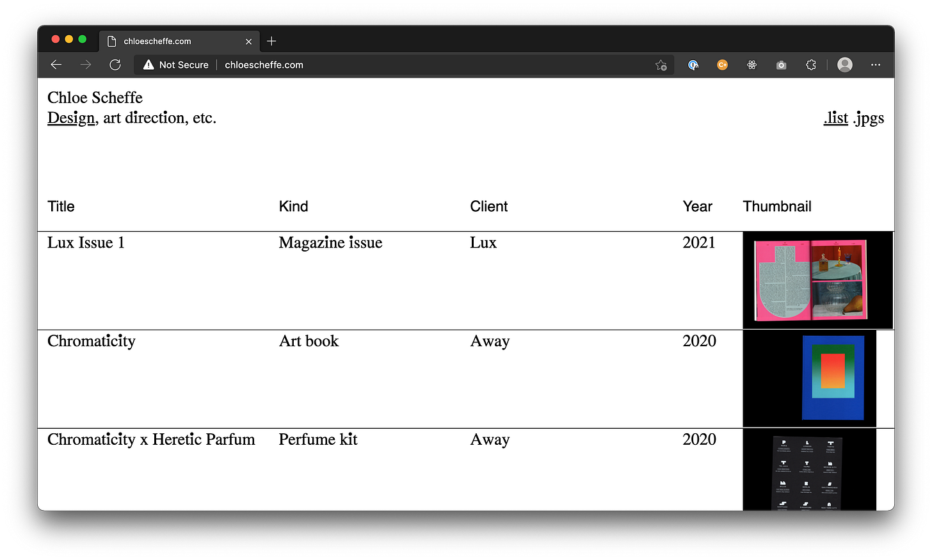Open the browser profile avatar
The height and width of the screenshot is (560, 932).
845,65
